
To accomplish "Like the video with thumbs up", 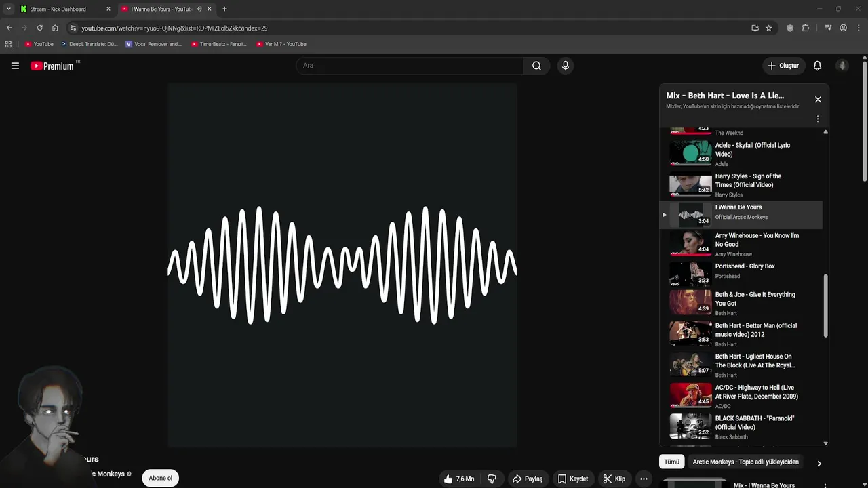I will [x=459, y=479].
